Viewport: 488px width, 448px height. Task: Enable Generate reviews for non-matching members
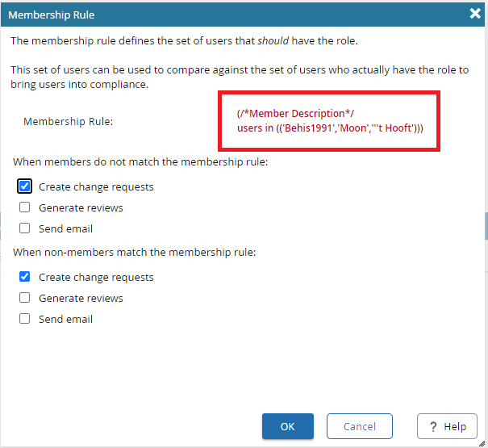(25, 207)
